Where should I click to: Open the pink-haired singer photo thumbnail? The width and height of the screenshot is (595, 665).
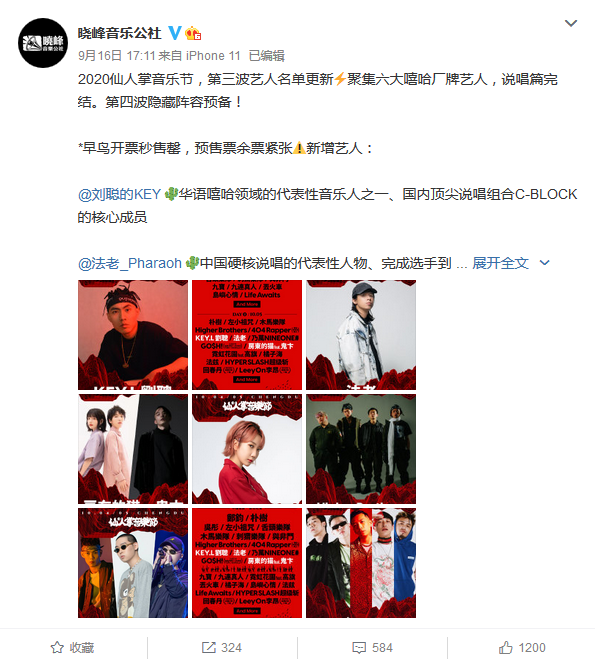[247, 449]
